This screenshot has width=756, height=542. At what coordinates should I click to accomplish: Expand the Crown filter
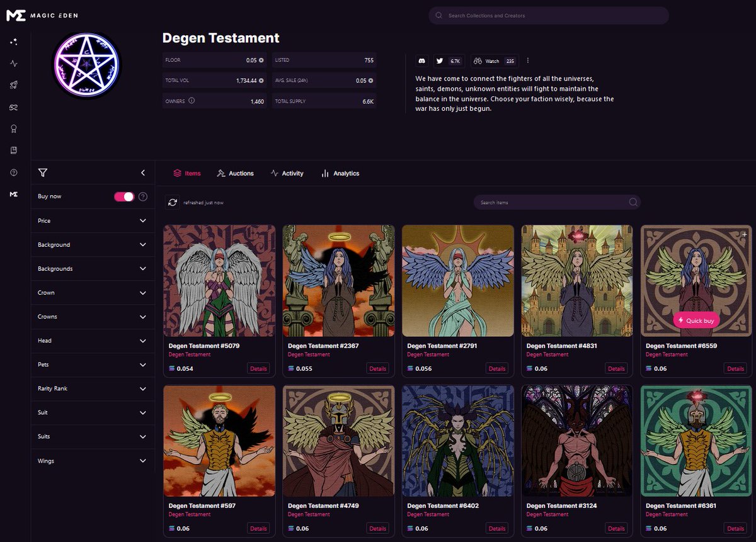click(92, 293)
